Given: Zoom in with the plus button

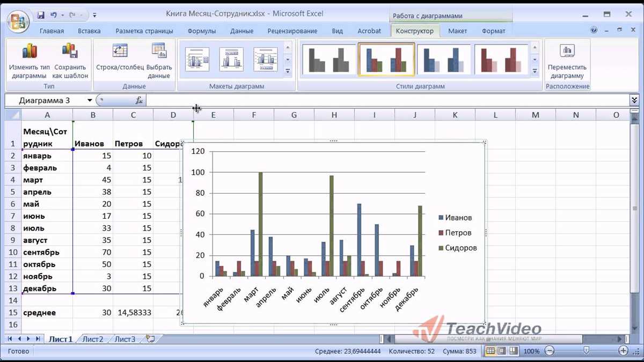Looking at the screenshot, I should click(x=623, y=351).
